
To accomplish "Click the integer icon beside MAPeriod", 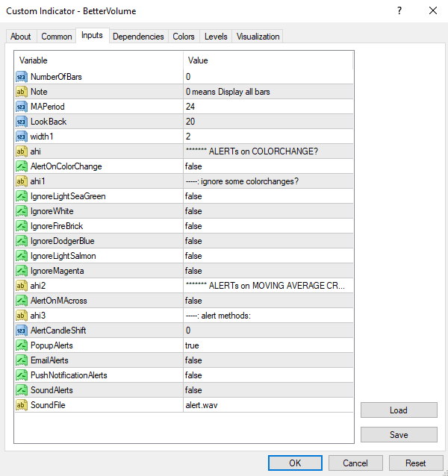I will click(22, 107).
